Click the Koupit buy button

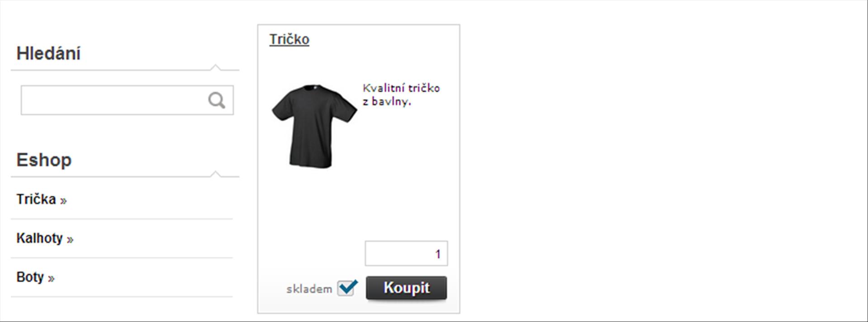(x=406, y=288)
